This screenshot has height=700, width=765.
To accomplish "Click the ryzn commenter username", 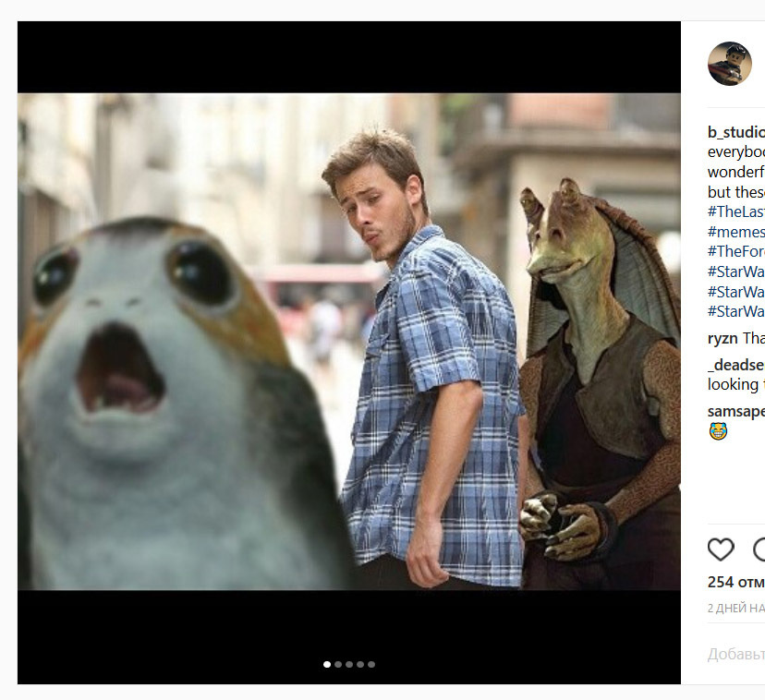I will click(x=722, y=338).
